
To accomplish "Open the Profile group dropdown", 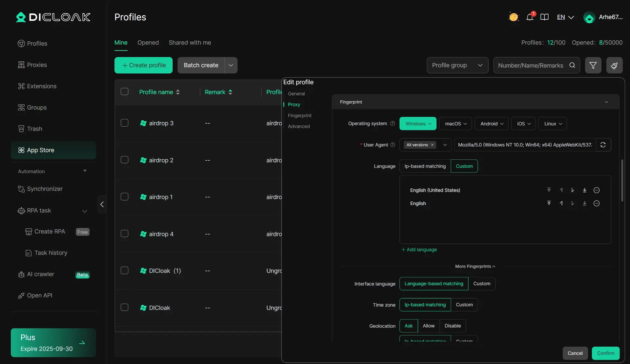I will coord(457,65).
